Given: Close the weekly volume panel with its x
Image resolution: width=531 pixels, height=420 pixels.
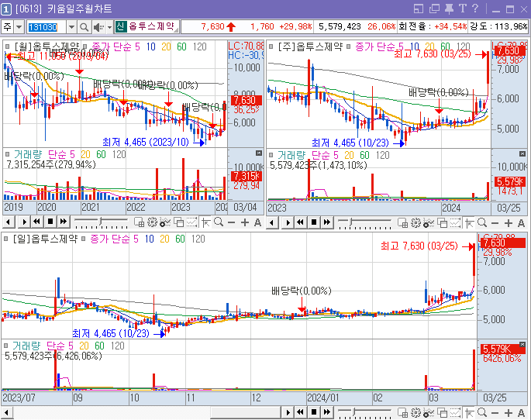Looking at the screenshot, I should (522, 154).
